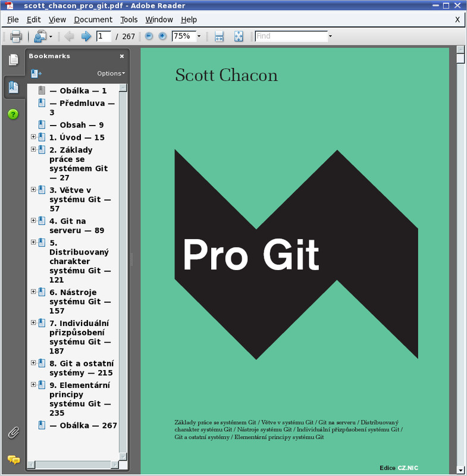Viewport: 467px width, 476px height.
Task: Click bookmarks panel scroll down arrow
Action: click(x=123, y=456)
